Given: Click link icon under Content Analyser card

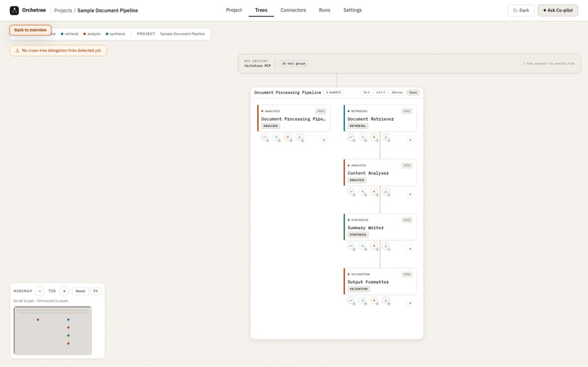Looking at the screenshot, I should [x=351, y=192].
